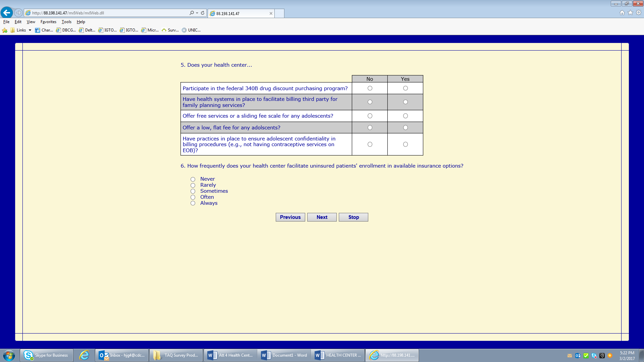
Task: Open Skype for Business in the taskbar
Action: [47, 355]
